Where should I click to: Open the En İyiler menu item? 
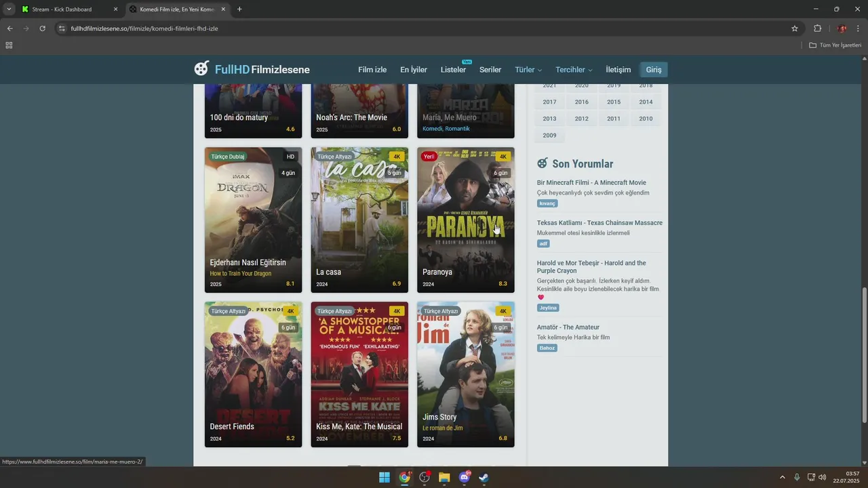[414, 70]
